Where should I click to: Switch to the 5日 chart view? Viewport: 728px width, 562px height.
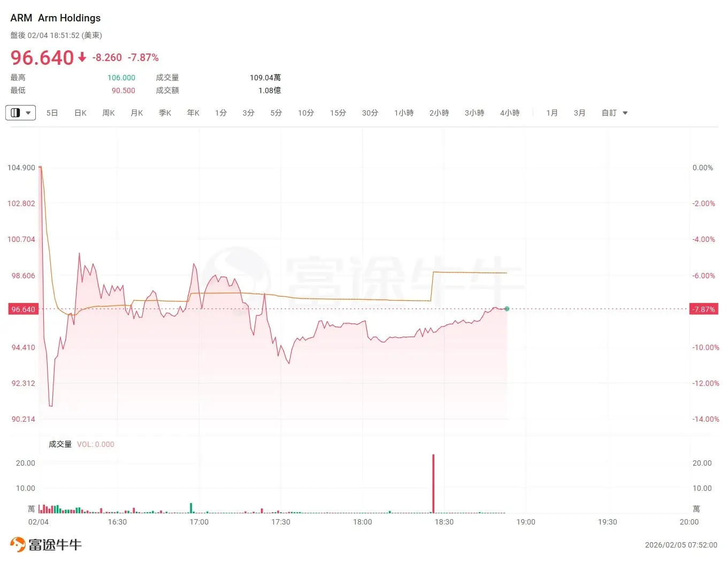pos(52,113)
